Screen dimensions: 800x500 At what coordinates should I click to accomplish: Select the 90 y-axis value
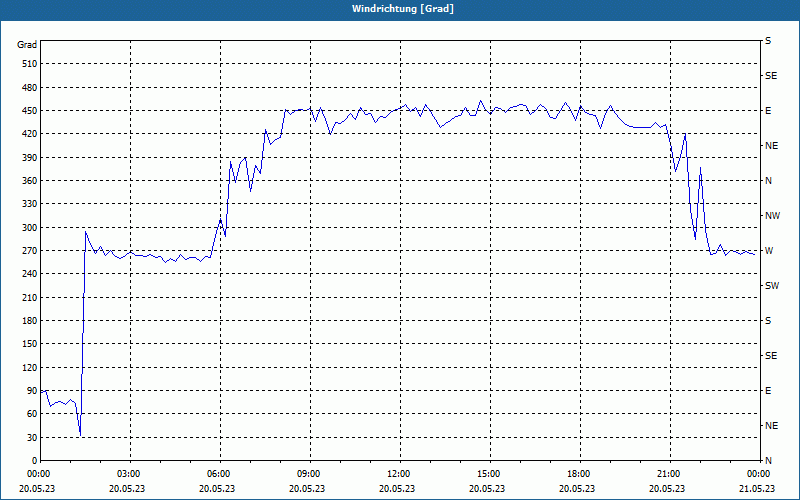click(32, 391)
